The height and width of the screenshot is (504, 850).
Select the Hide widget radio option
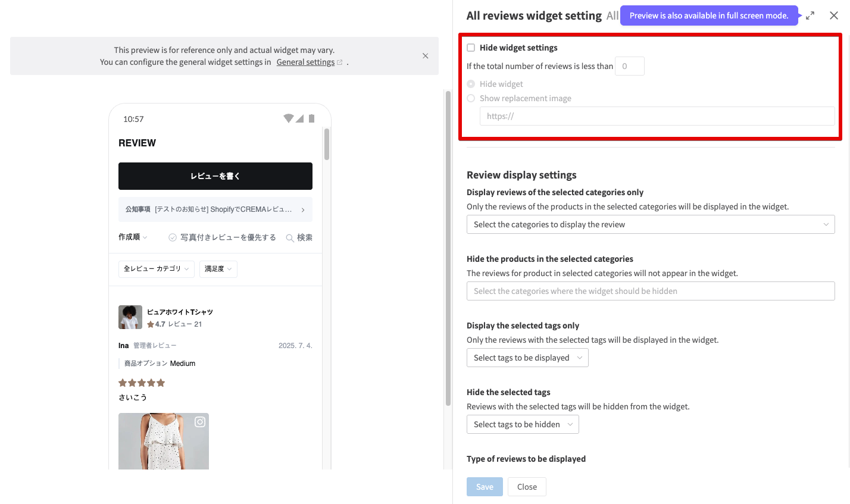[471, 84]
